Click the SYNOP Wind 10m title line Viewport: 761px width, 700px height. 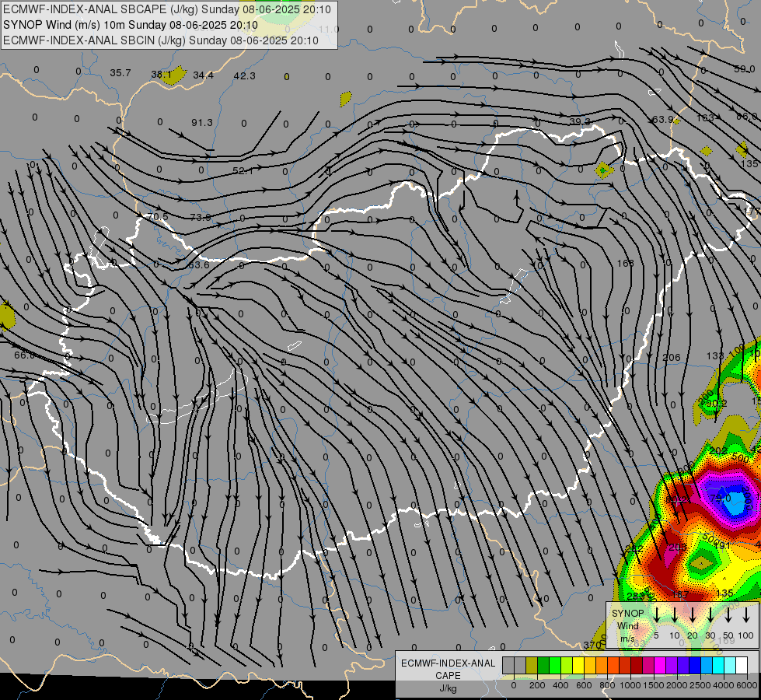131,25
